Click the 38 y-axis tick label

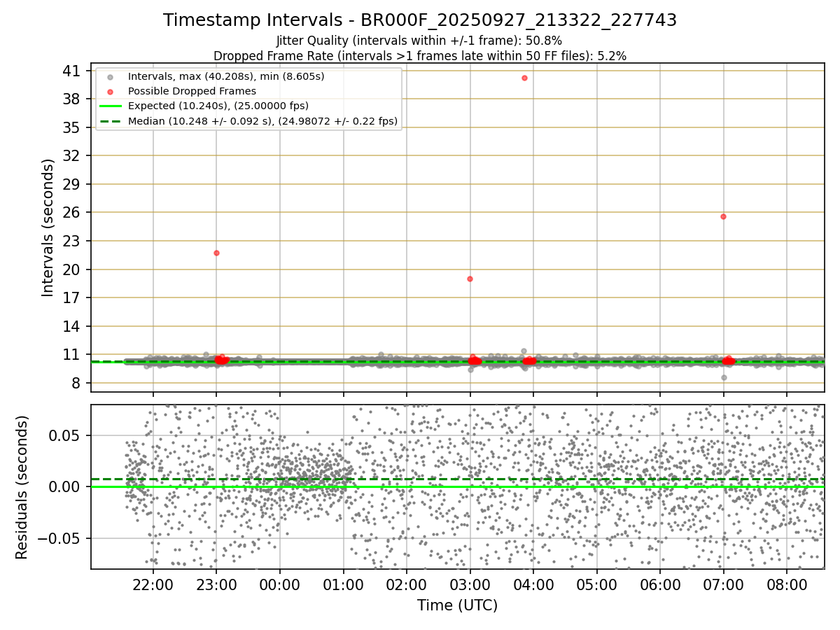73,99
